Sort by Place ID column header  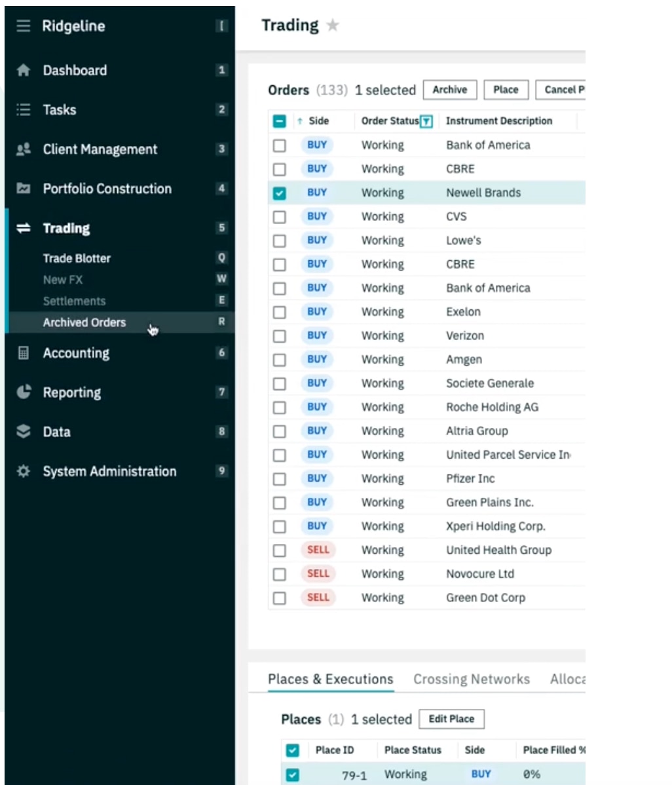click(x=334, y=750)
